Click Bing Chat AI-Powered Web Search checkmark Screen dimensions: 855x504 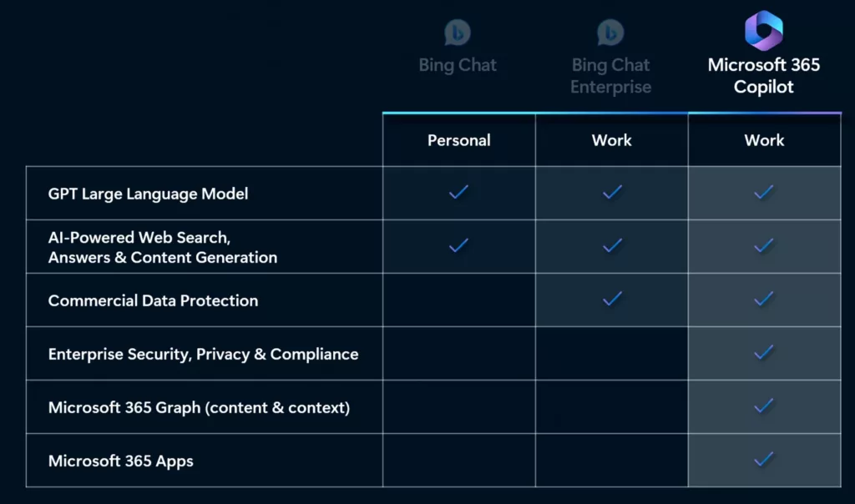458,245
